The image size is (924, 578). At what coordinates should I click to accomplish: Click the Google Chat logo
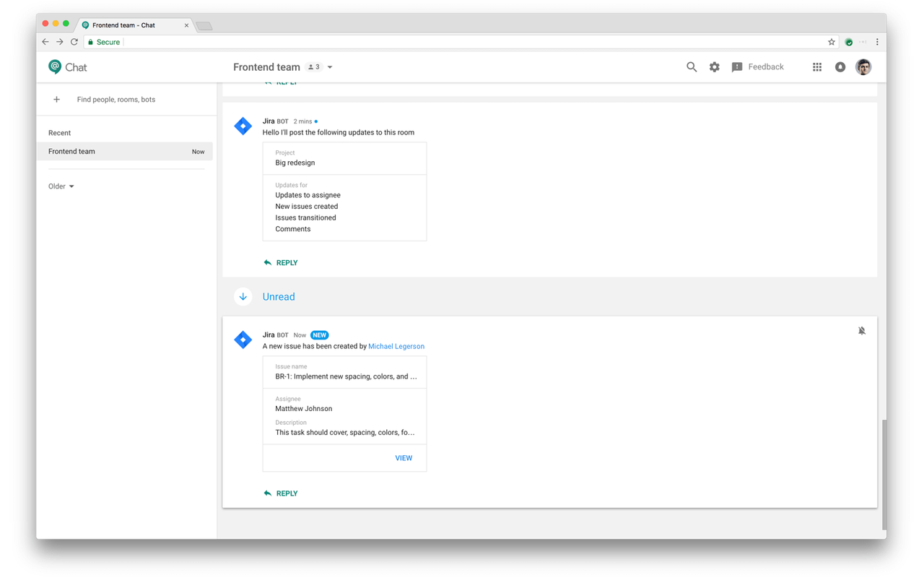coord(67,66)
